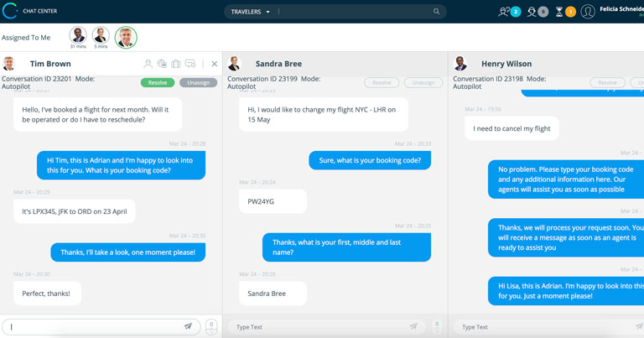644x338 pixels.
Task: Open the hourglass waiting queue icon
Action: pyautogui.click(x=559, y=12)
